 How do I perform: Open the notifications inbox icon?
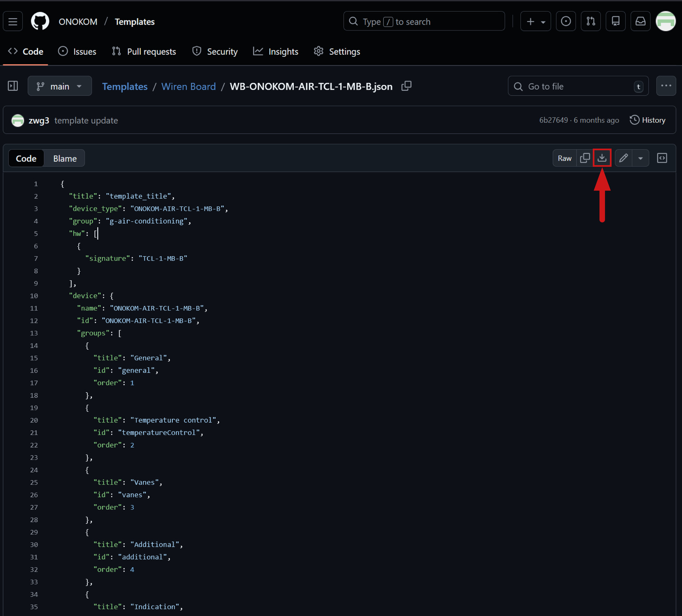(x=640, y=21)
